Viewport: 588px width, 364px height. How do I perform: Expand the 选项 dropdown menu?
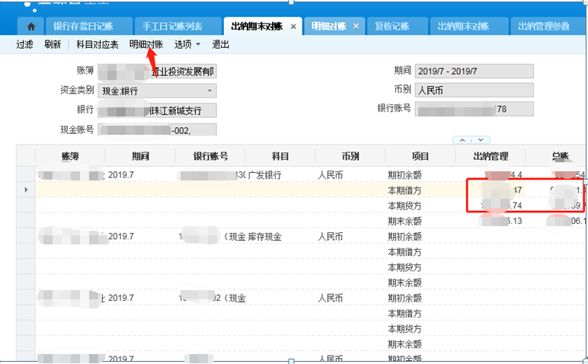point(187,45)
